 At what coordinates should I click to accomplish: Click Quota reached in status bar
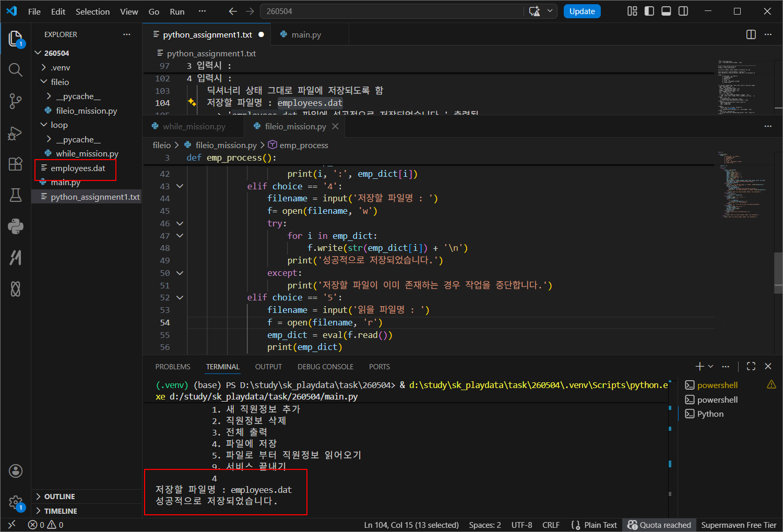pos(659,525)
